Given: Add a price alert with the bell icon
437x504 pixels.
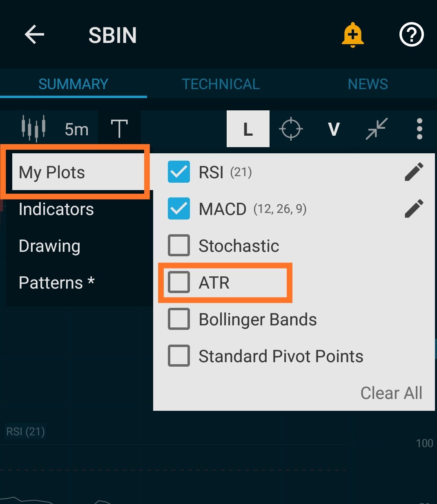Looking at the screenshot, I should [x=353, y=35].
